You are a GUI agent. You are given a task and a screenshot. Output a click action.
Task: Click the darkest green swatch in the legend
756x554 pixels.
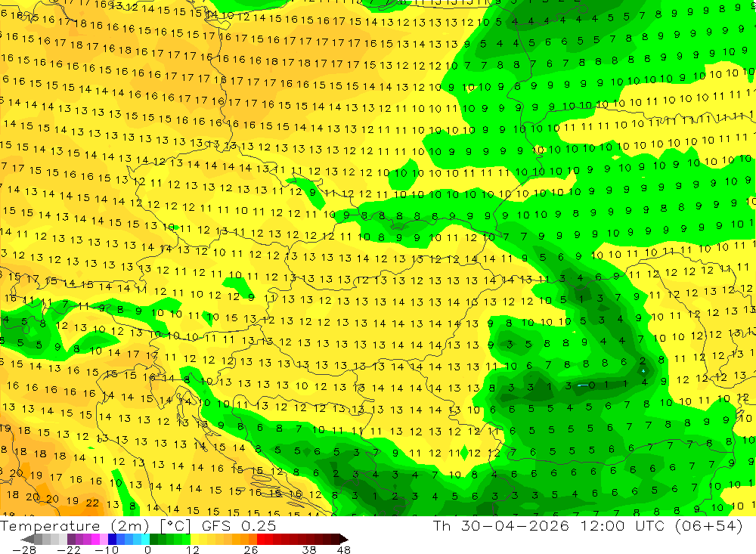(153, 539)
